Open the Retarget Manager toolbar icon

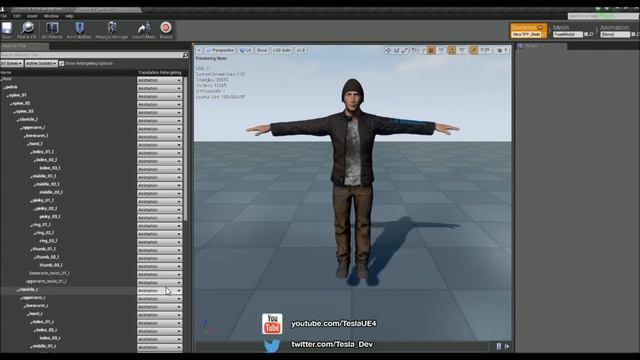coord(112,28)
